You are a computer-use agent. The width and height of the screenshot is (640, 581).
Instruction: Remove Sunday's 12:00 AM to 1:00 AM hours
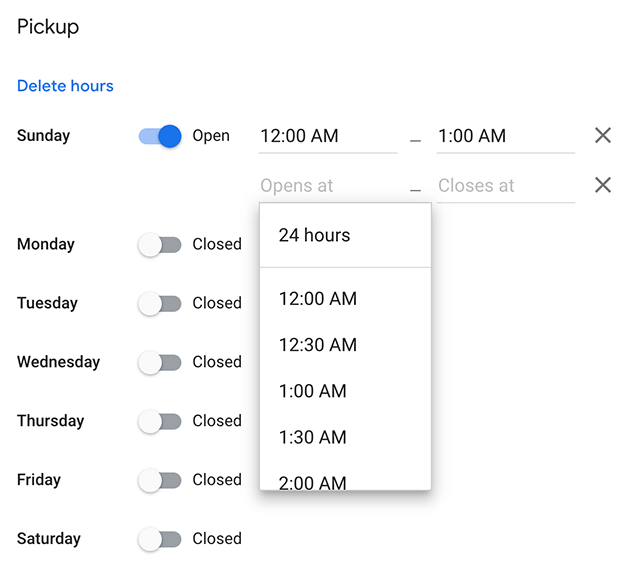(x=602, y=136)
